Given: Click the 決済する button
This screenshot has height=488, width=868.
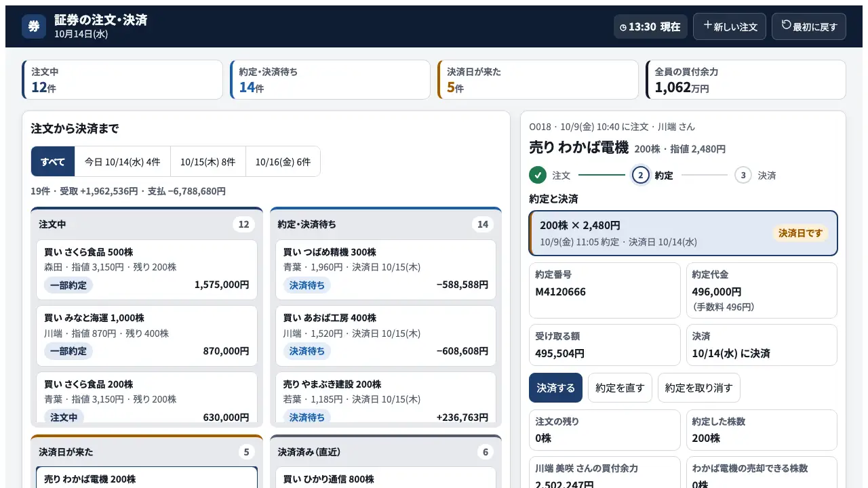Looking at the screenshot, I should click(555, 388).
